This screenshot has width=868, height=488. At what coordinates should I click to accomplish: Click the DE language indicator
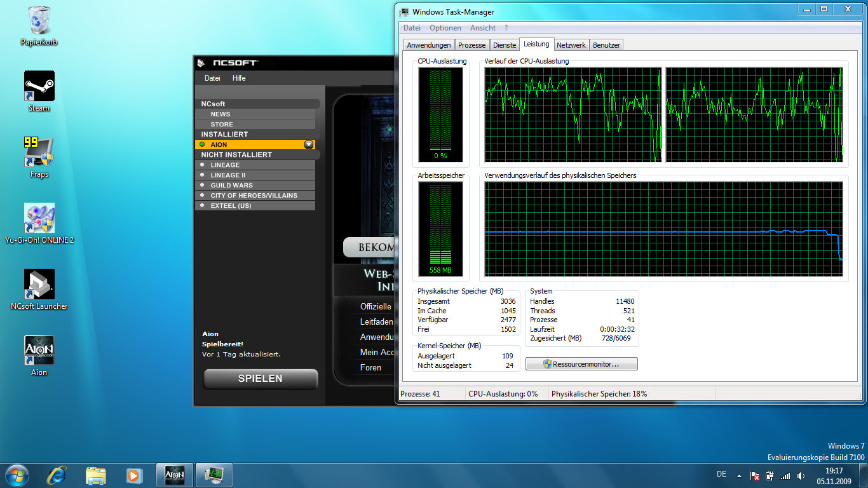coord(721,474)
